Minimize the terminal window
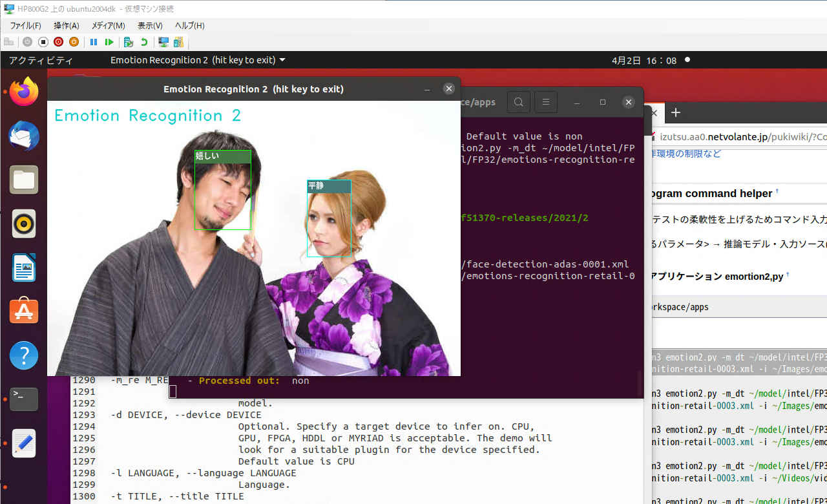Viewport: 827px width, 504px height. pos(578,102)
